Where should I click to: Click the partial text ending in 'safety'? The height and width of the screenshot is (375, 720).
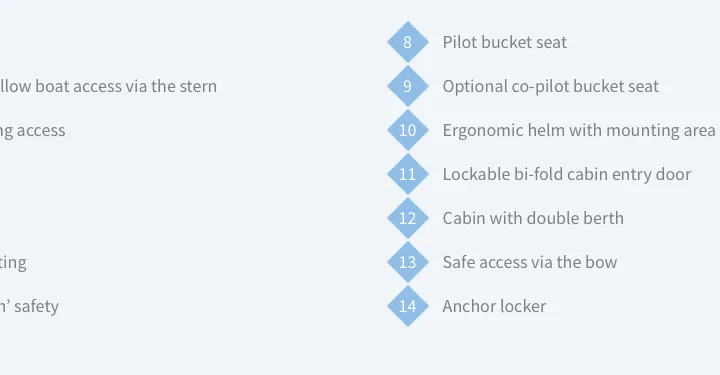(x=29, y=307)
